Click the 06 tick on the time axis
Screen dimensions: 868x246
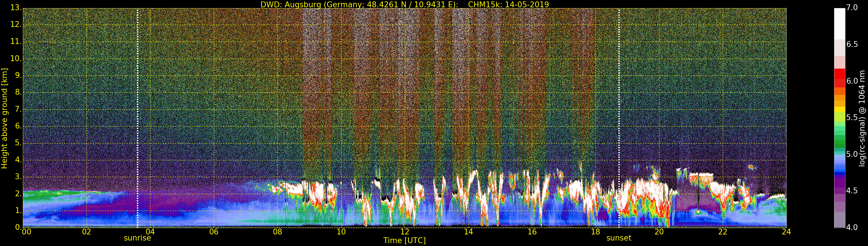click(214, 232)
